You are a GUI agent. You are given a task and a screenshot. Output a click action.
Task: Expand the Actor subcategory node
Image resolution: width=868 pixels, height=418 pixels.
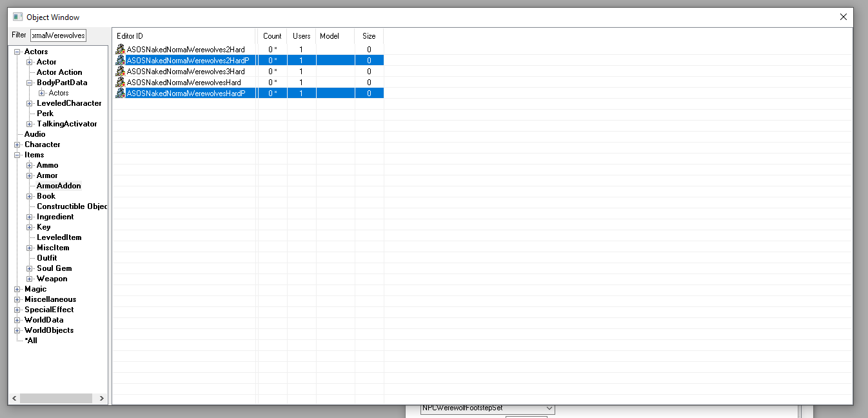coord(30,62)
